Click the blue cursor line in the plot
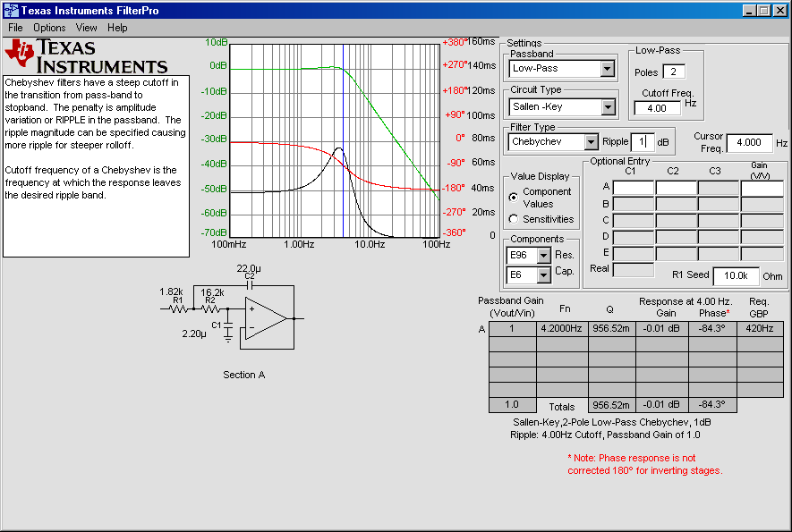Screen dimensions: 792x532 click(x=343, y=140)
